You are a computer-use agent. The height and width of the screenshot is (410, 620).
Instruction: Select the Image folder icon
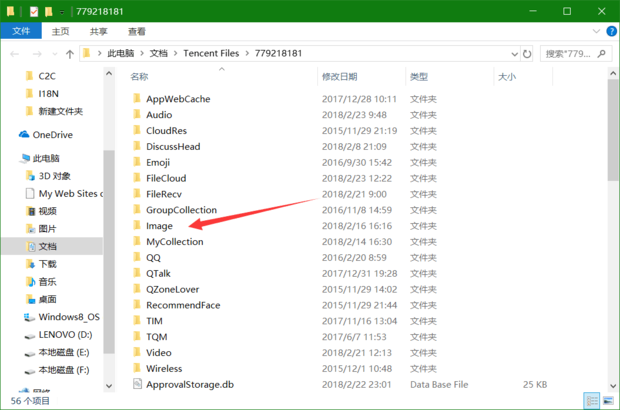[x=137, y=225]
